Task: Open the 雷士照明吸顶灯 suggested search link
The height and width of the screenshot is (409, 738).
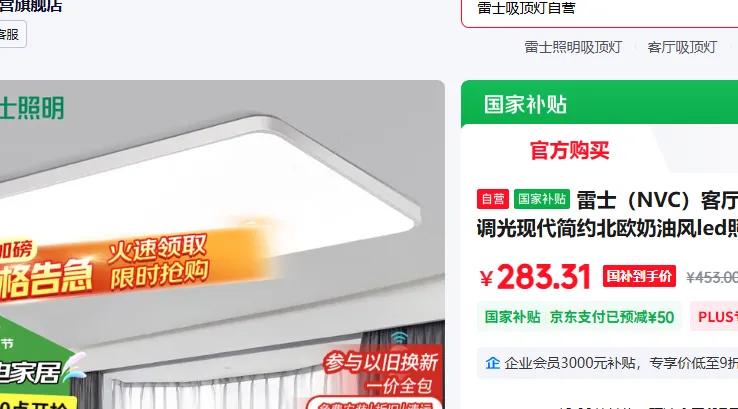Action: (573, 47)
